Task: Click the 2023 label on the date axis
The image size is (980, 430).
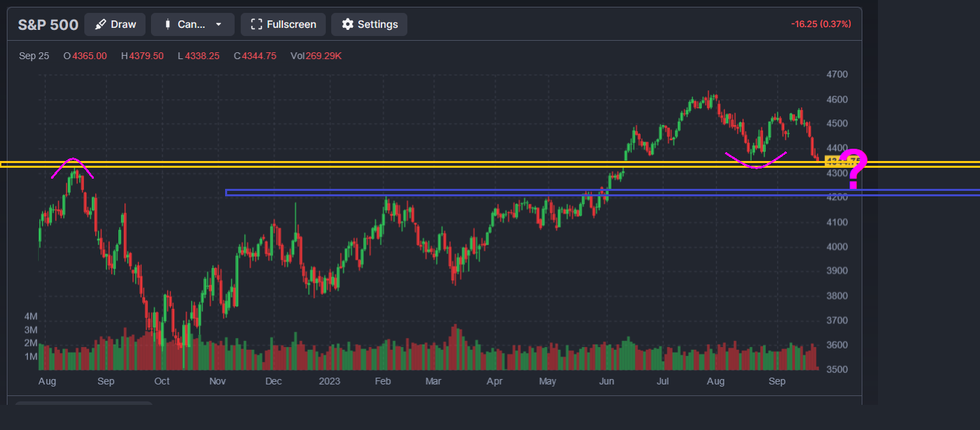Action: (329, 382)
